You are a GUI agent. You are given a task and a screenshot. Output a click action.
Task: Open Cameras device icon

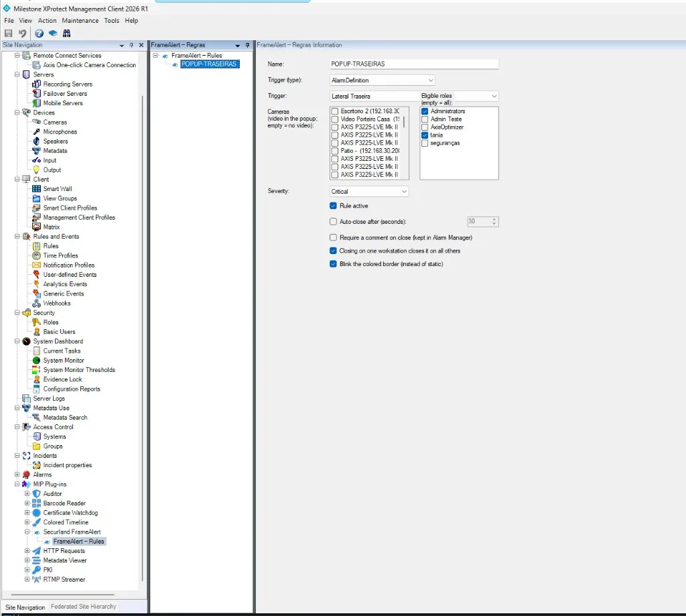coord(37,122)
